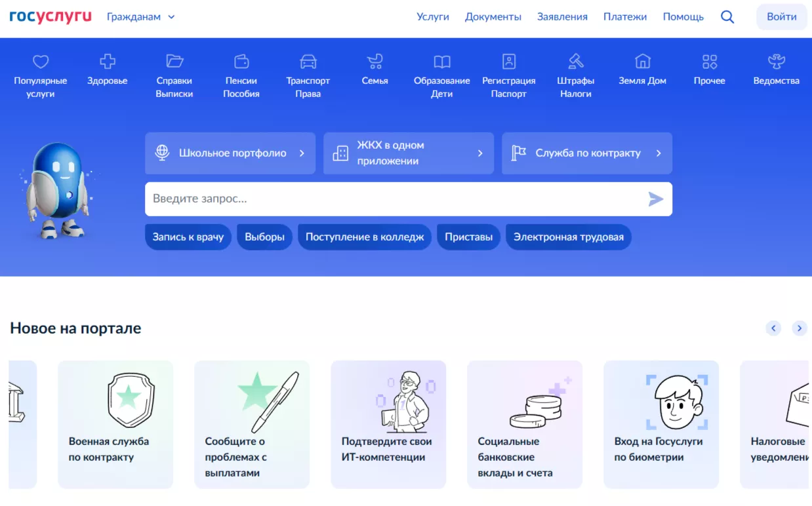Open the house icon for Земля Дом
The width and height of the screenshot is (812, 506).
click(642, 61)
